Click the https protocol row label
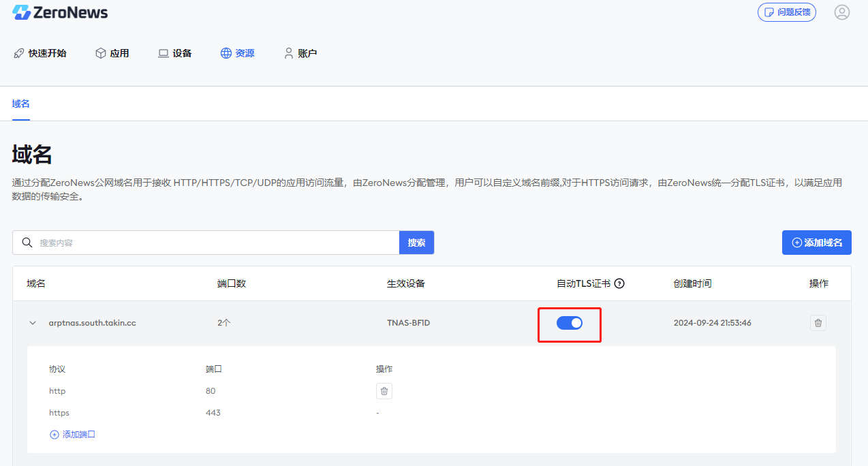Screen dimensions: 868x466 tap(59, 413)
